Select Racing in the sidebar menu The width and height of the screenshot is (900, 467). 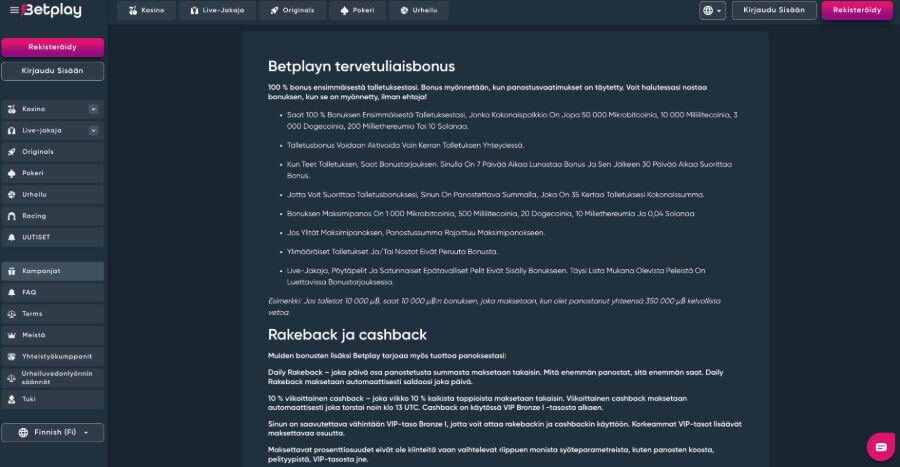pos(53,216)
